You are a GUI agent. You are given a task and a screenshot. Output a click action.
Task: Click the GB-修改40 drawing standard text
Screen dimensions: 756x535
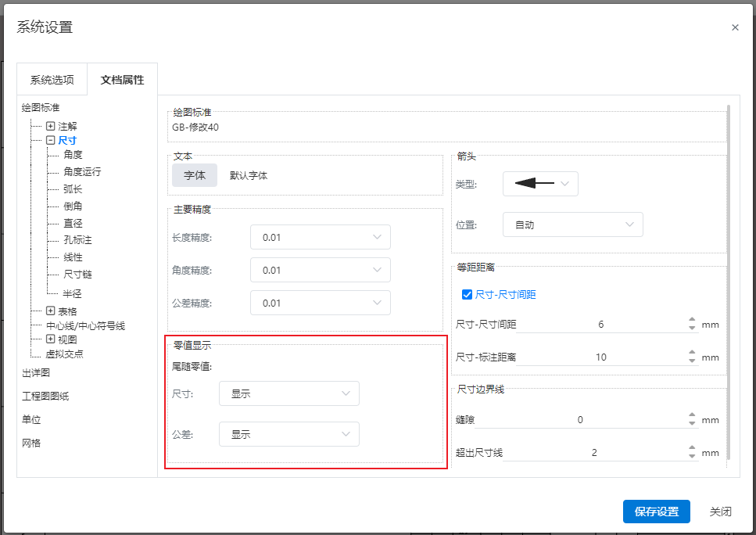195,127
